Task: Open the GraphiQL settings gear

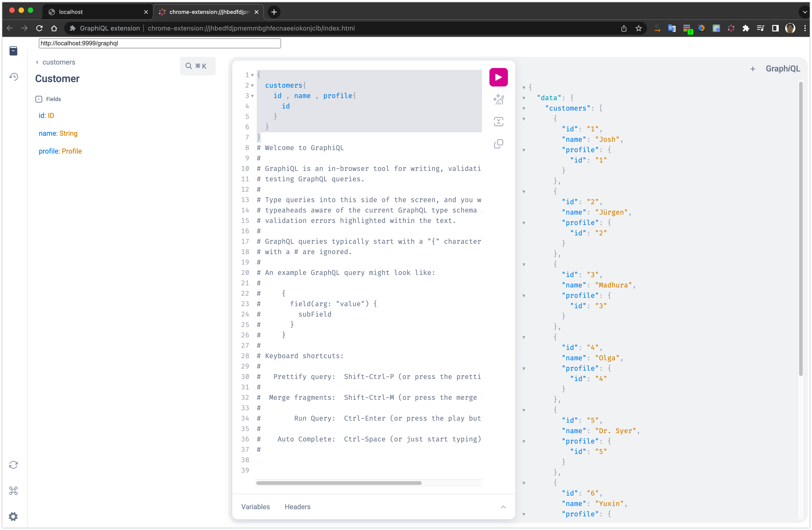Action: [13, 516]
